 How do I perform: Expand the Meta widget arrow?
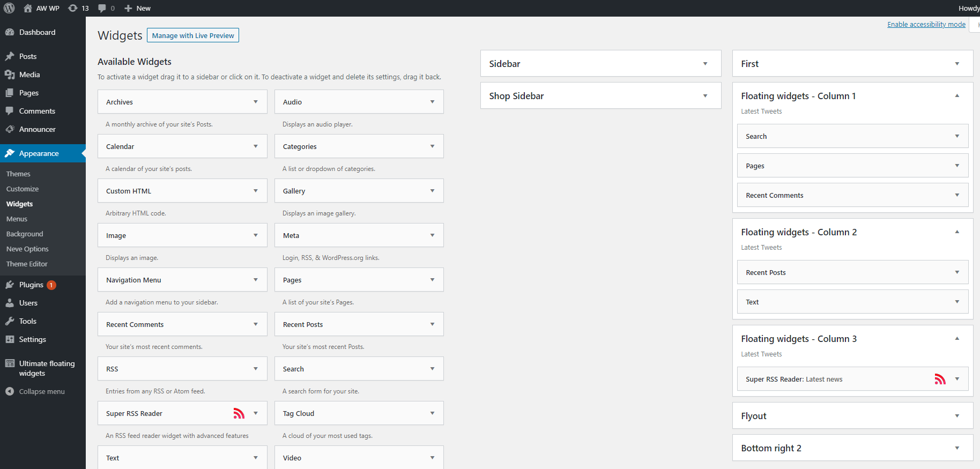(433, 235)
